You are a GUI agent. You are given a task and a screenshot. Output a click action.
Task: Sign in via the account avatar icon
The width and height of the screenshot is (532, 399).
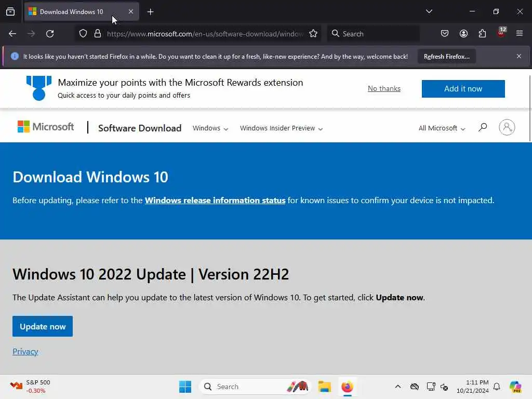[507, 128]
